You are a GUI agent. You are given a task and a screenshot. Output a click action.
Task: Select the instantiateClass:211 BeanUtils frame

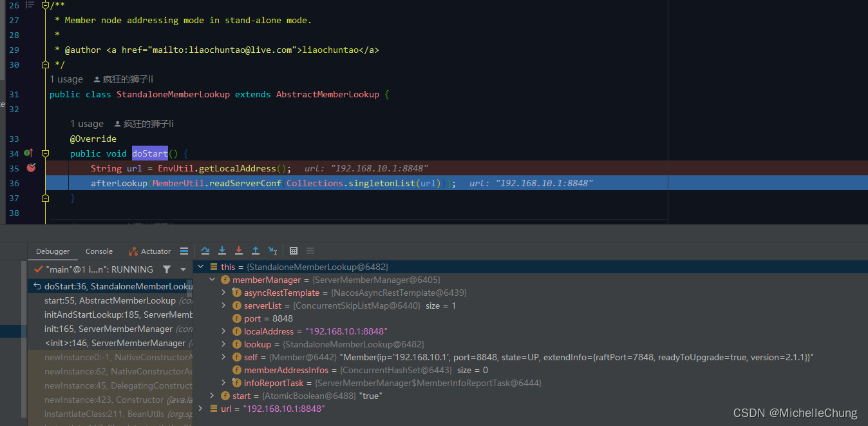[110, 414]
